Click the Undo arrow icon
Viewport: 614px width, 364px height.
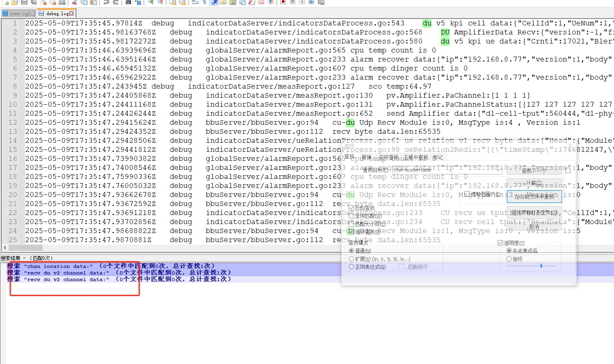tap(106, 2)
